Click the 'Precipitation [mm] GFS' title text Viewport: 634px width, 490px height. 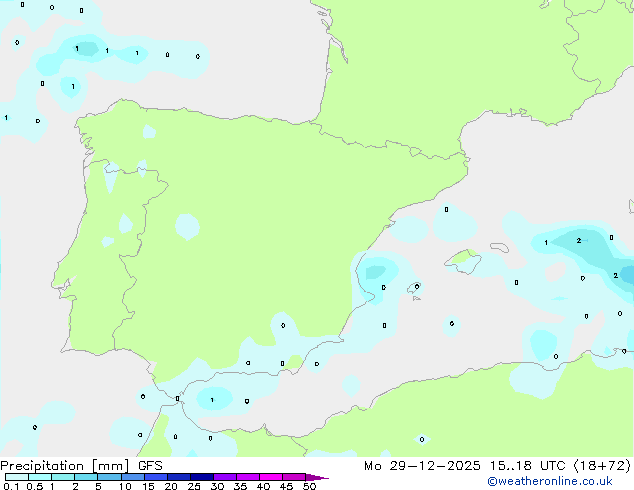click(81, 466)
